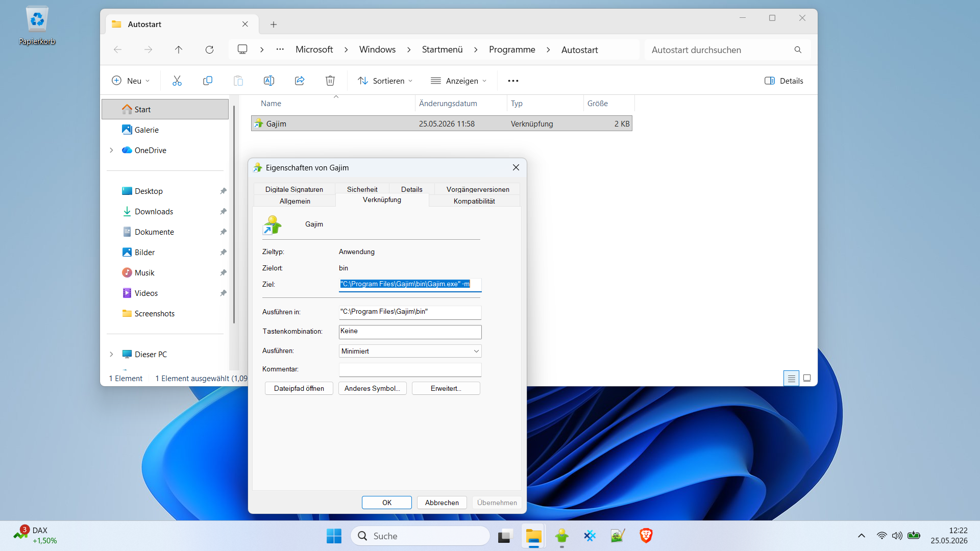The width and height of the screenshot is (980, 551).
Task: Switch to Sicherheit tab
Action: pyautogui.click(x=362, y=189)
